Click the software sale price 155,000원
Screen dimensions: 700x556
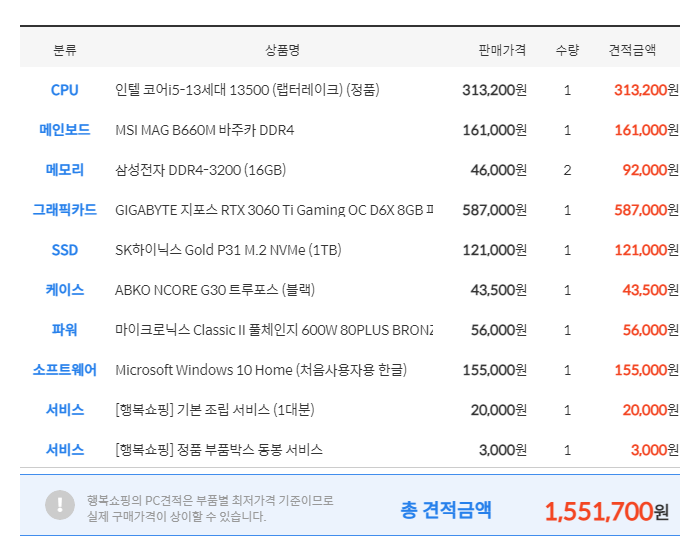tap(495, 370)
